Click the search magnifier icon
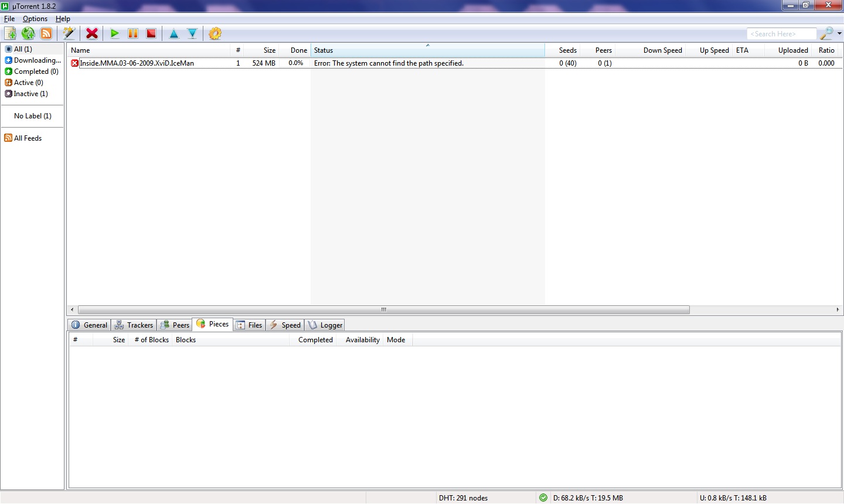Screen dimensions: 844x504 click(x=826, y=33)
